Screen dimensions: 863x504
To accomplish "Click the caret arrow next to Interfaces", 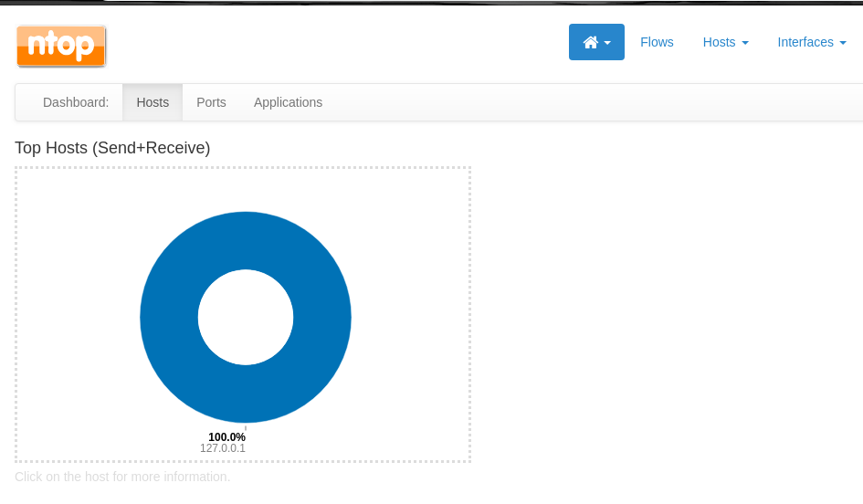I will pos(843,43).
